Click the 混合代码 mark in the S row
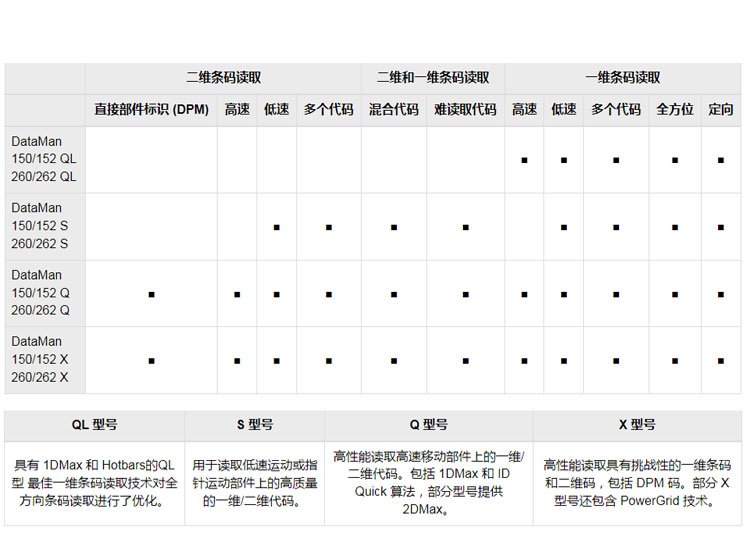Image resolution: width=750 pixels, height=545 pixels. tap(394, 227)
